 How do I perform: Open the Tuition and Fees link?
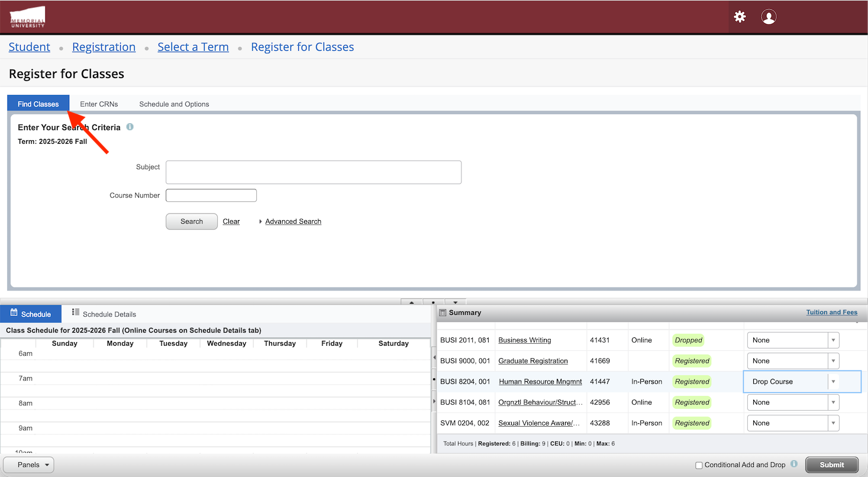point(831,312)
